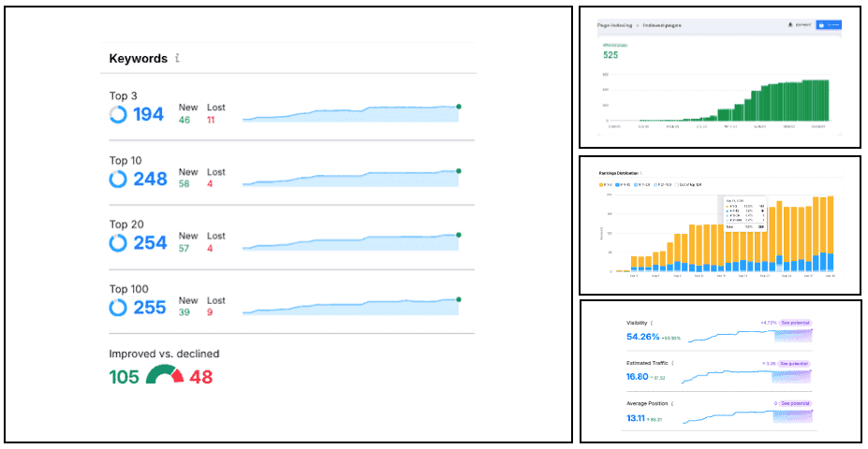This screenshot has height=449, width=868.
Task: Click the declined count 48
Action: [201, 377]
